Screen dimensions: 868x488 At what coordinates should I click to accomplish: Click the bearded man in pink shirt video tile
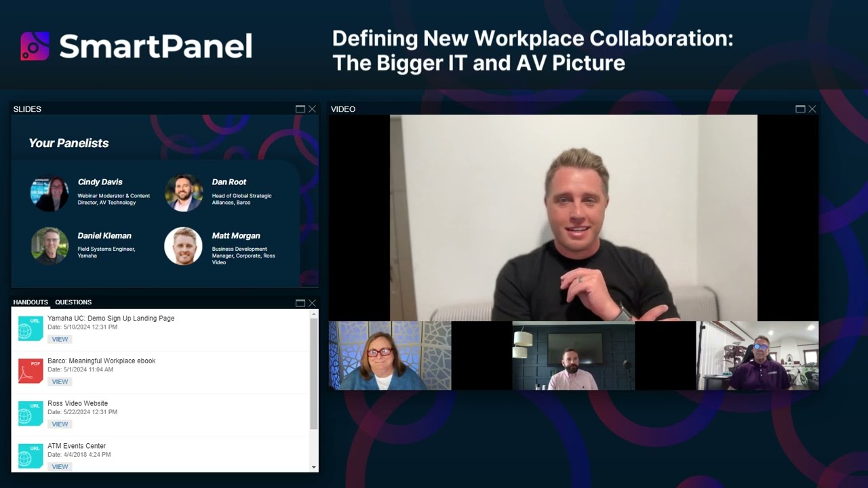point(574,356)
